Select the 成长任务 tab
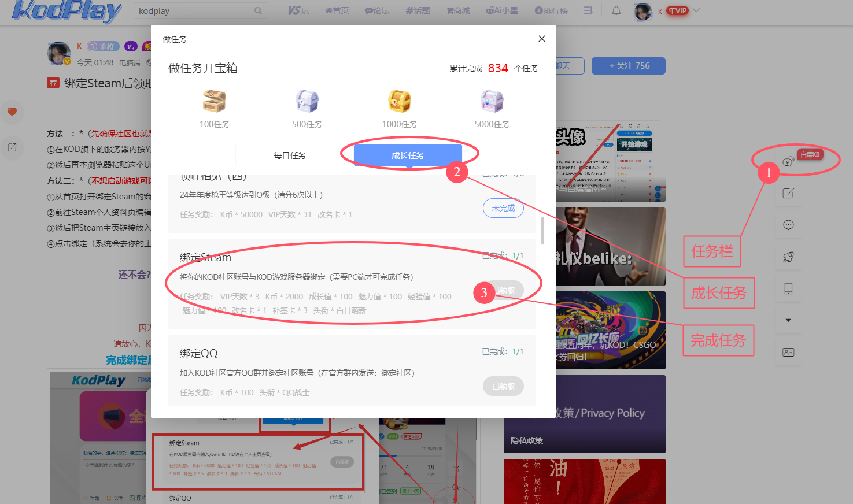This screenshot has height=504, width=853. click(x=407, y=155)
